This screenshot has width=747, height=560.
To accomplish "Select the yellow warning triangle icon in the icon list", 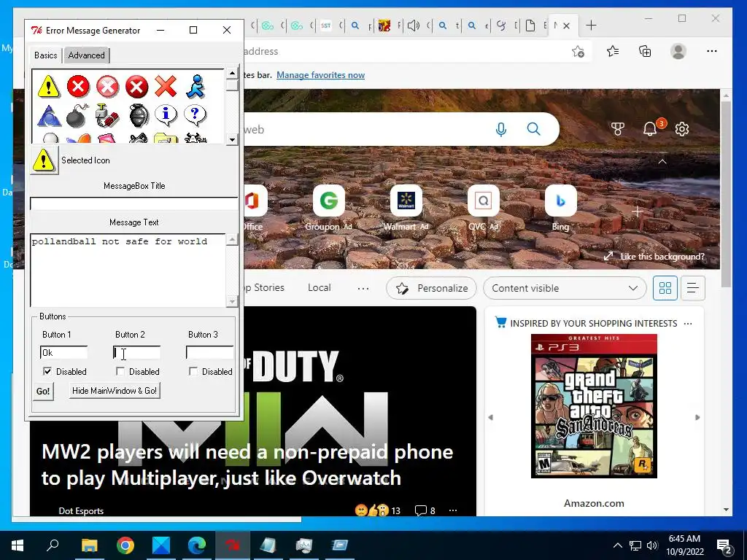I will click(49, 87).
